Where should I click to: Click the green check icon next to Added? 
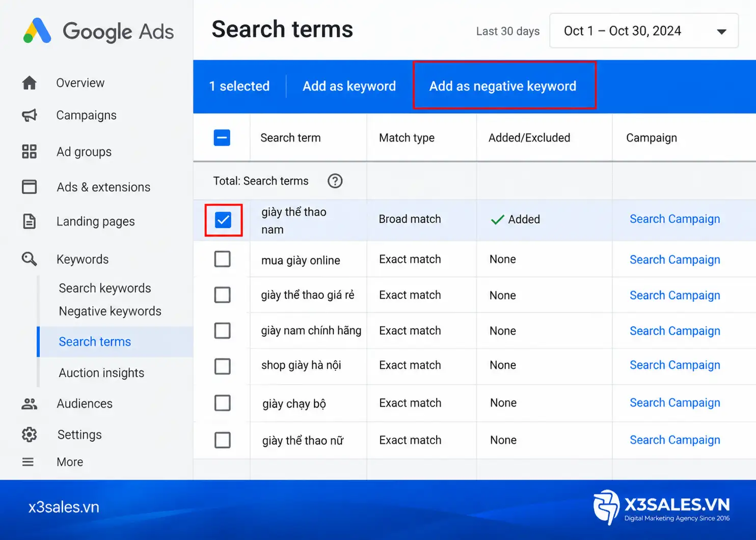[x=497, y=220]
